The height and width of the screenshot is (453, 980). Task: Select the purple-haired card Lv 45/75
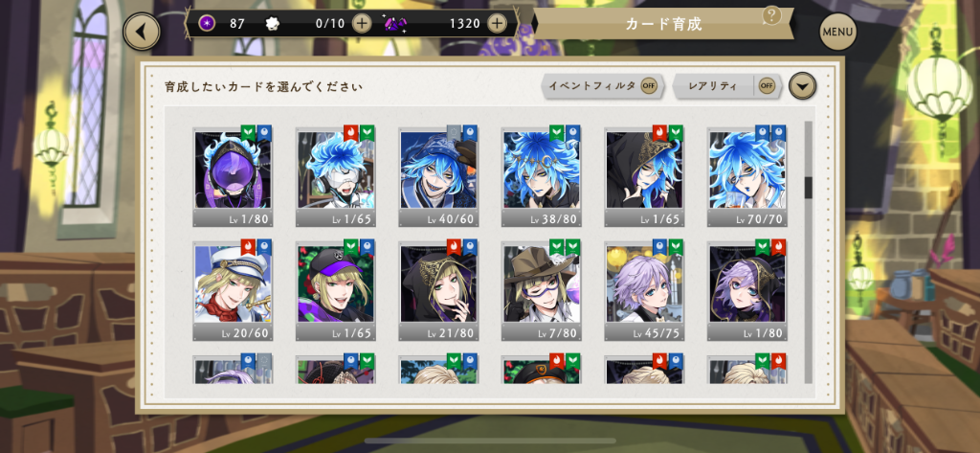[644, 290]
